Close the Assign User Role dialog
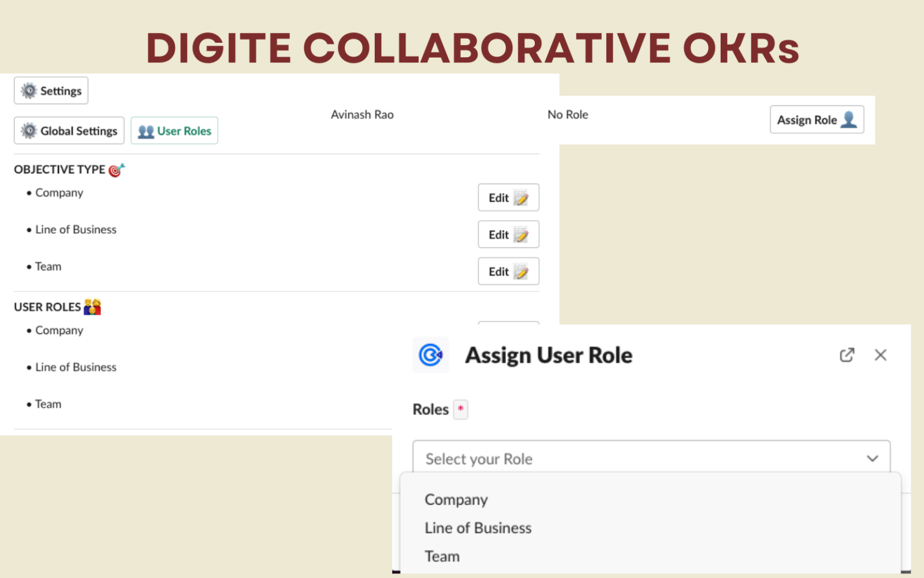The height and width of the screenshot is (578, 924). (880, 355)
